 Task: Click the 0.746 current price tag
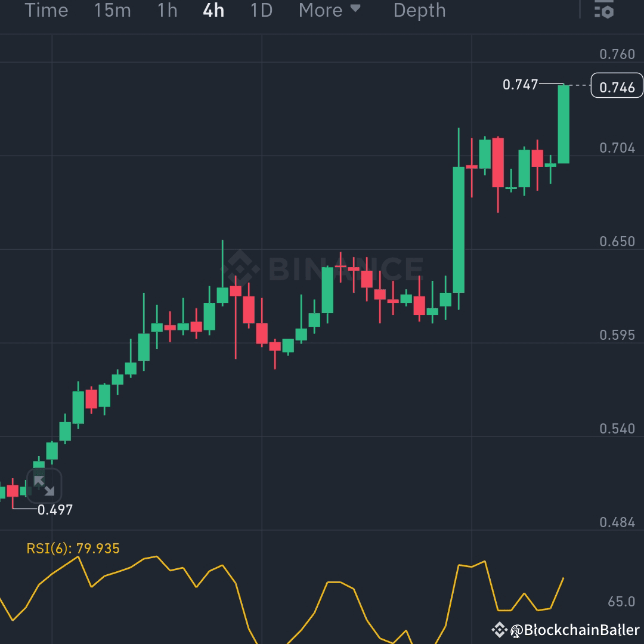pyautogui.click(x=616, y=85)
